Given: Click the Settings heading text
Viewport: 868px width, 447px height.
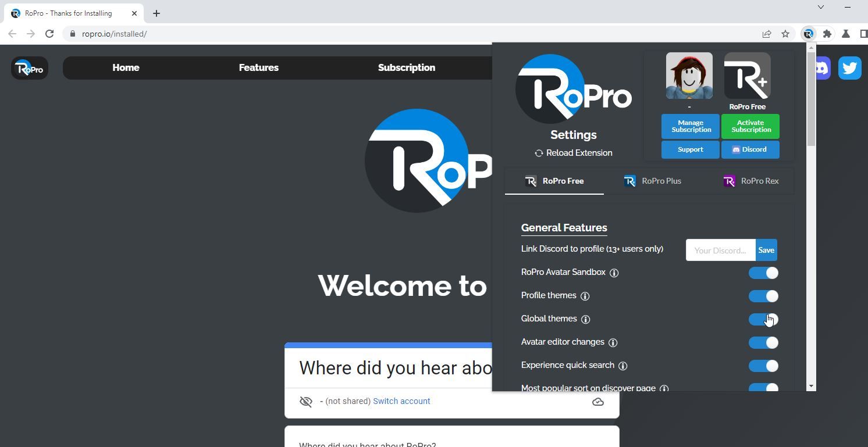Looking at the screenshot, I should point(574,135).
